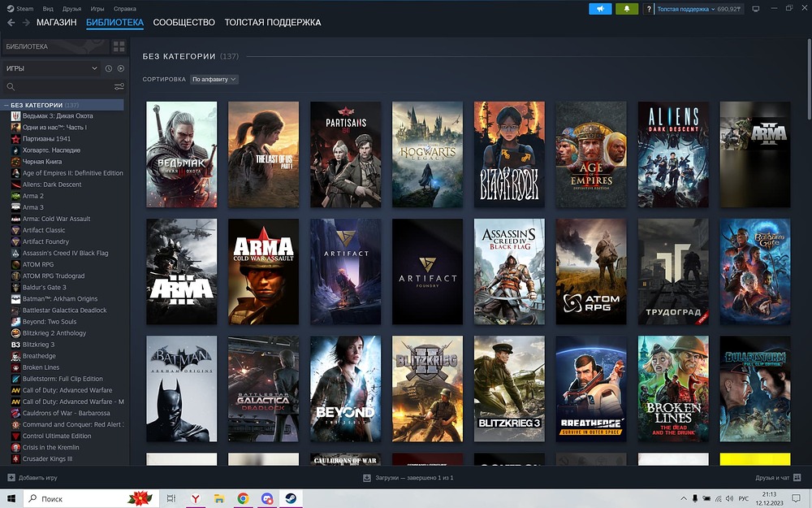Open the ТОЛСТАЯ ПОДДЕРЖКА profile tab

(272, 22)
